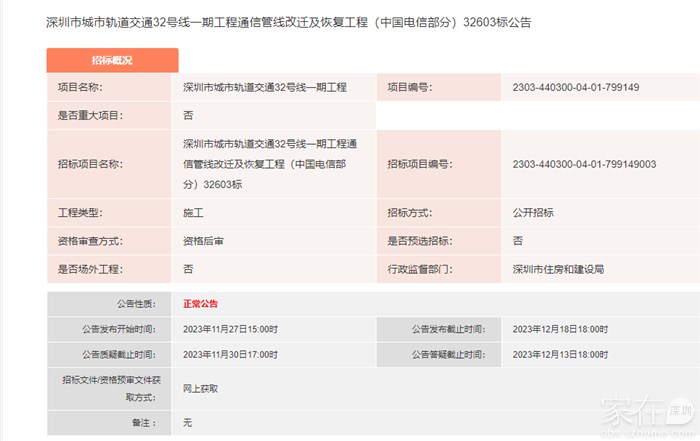Select the 资格后审 qualification review value
The height and width of the screenshot is (441, 700).
(x=203, y=241)
